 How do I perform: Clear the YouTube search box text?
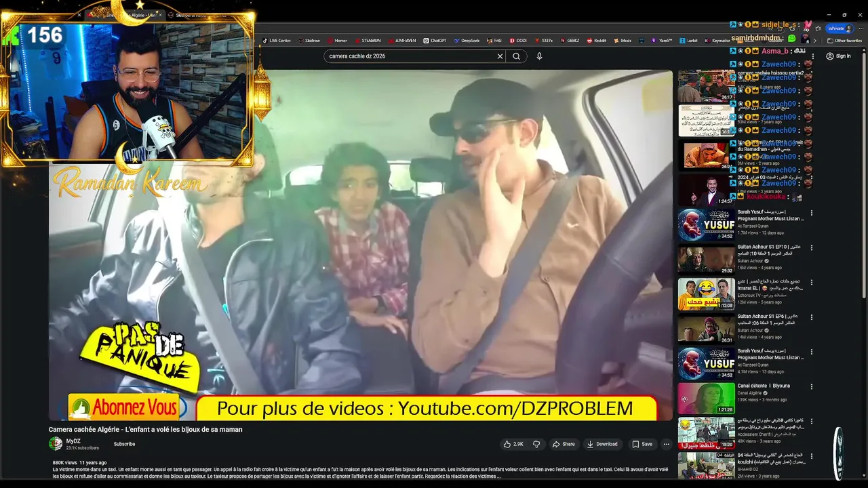(500, 56)
